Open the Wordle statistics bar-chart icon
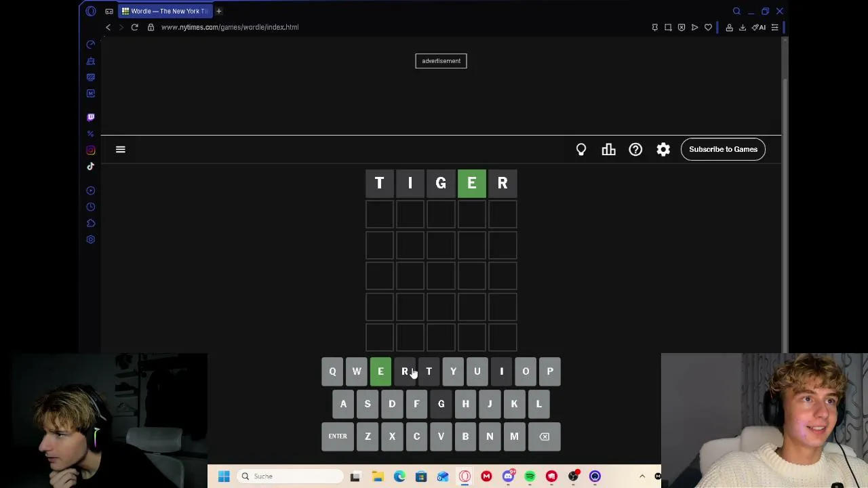The image size is (868, 488). pos(609,149)
